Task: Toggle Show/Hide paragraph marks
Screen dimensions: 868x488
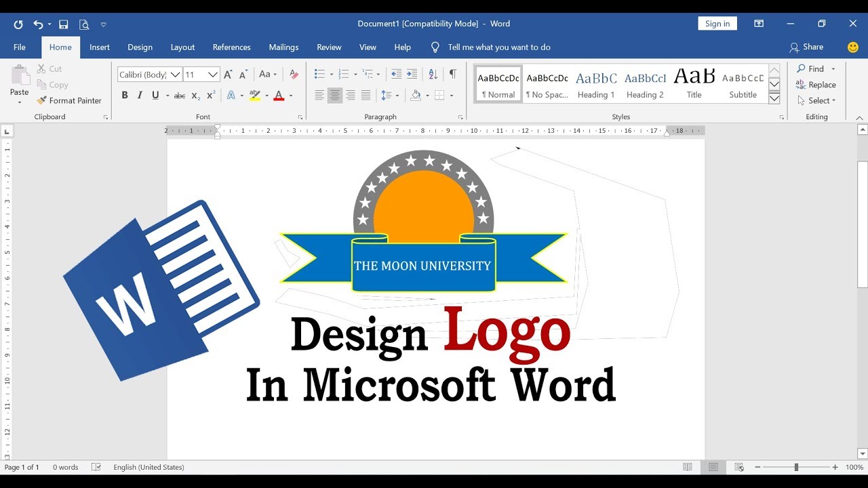Action: point(453,75)
